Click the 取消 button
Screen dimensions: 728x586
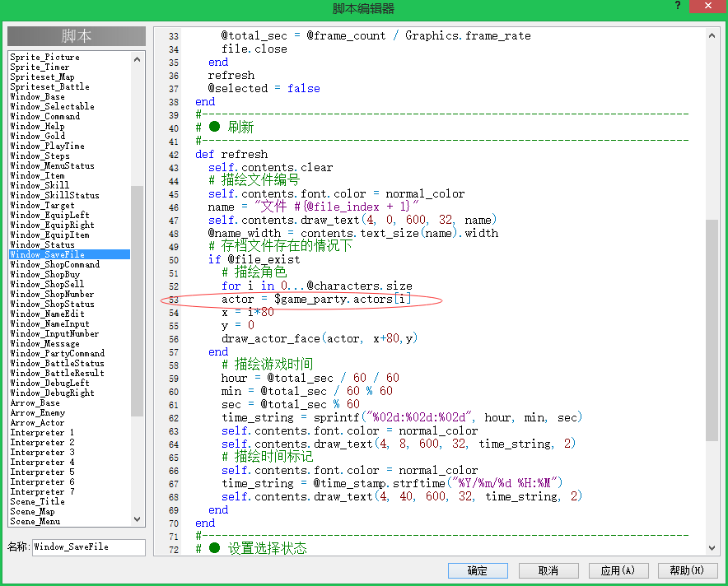pyautogui.click(x=548, y=570)
